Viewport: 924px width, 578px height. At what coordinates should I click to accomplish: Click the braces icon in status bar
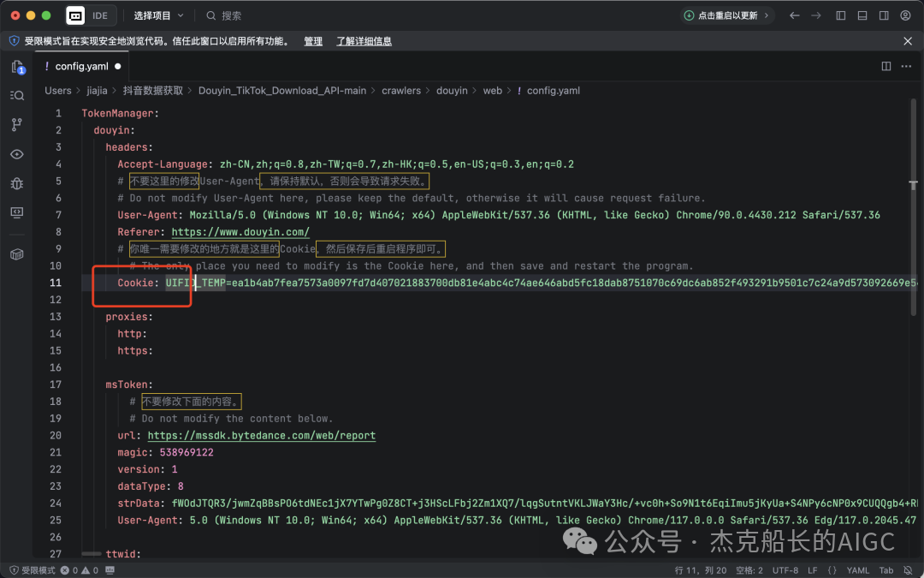point(832,570)
